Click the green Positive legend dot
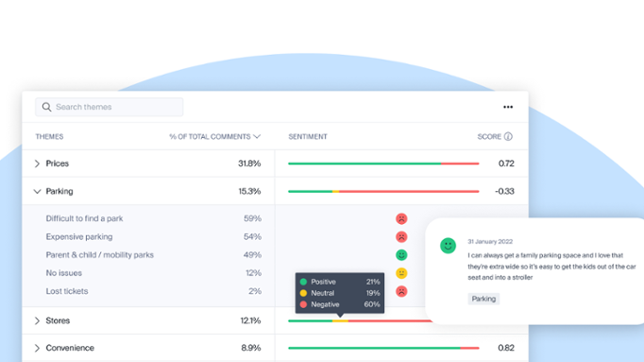 point(303,282)
